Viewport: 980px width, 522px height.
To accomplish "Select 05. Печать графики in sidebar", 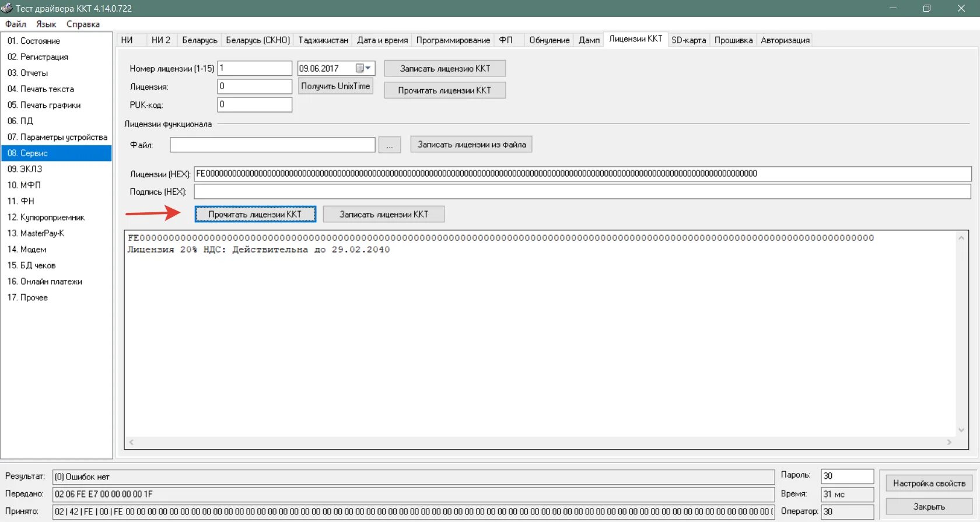I will click(57, 105).
